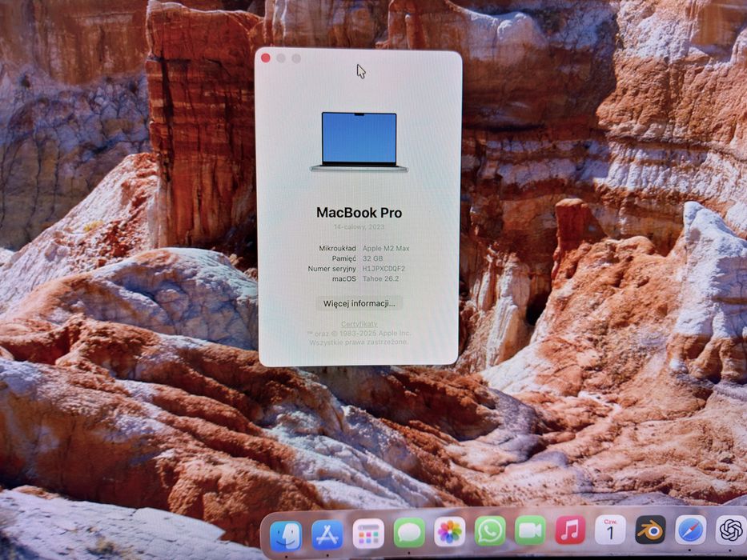Open WhatsApp from the Dock
Screen dimensions: 747x560
point(490,530)
